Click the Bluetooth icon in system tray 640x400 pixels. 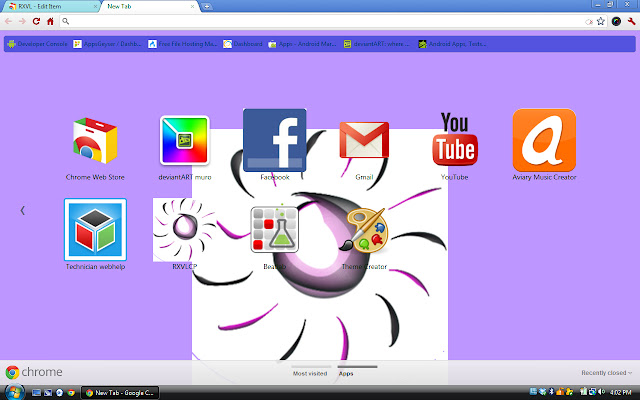(551, 392)
